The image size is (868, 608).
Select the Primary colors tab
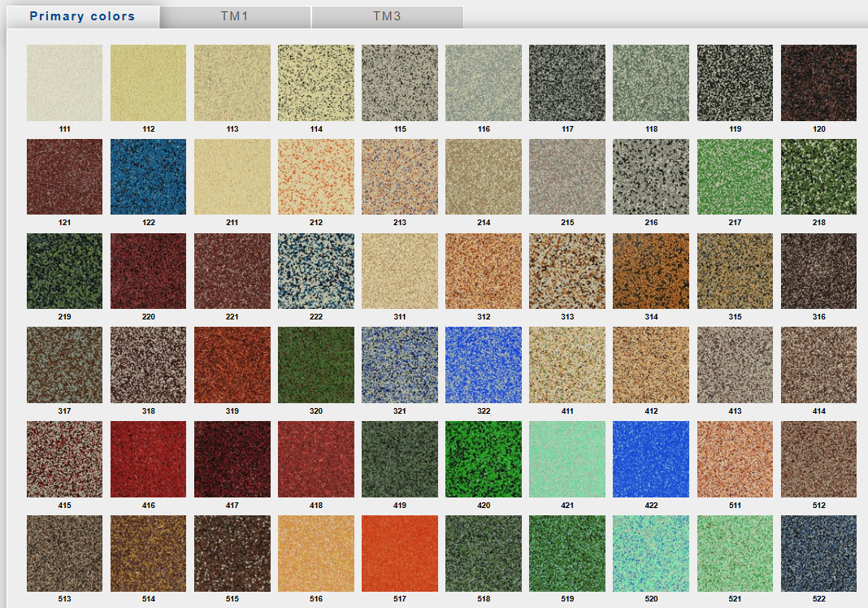[82, 16]
